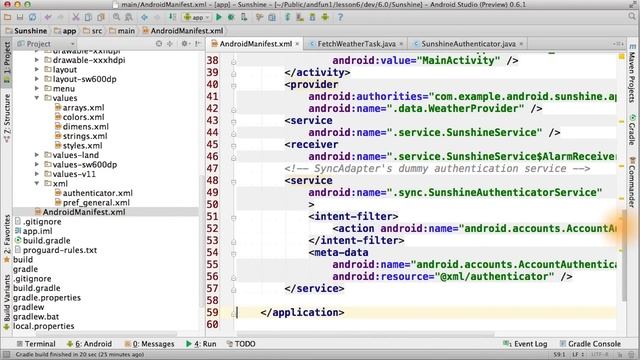Expand the menu folder
Screen dimensions: 640x360
tap(37, 89)
